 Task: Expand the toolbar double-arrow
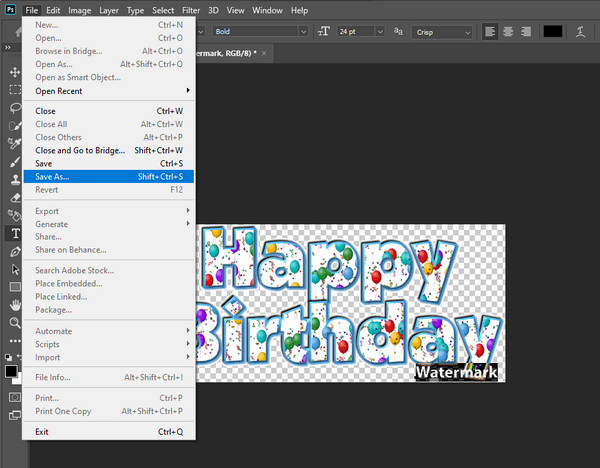tap(8, 47)
